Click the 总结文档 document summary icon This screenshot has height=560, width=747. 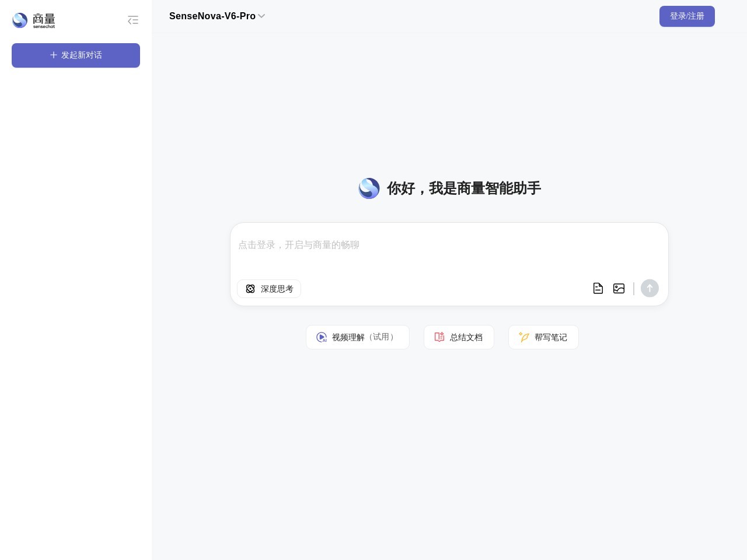439,337
